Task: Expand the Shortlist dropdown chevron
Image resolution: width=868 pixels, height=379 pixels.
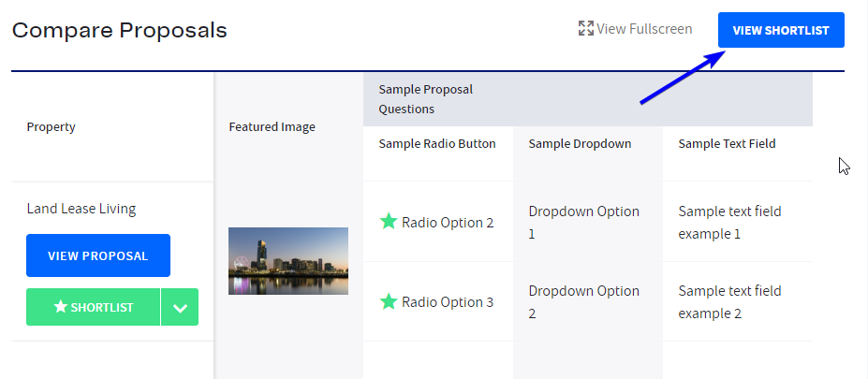Action: pos(180,307)
